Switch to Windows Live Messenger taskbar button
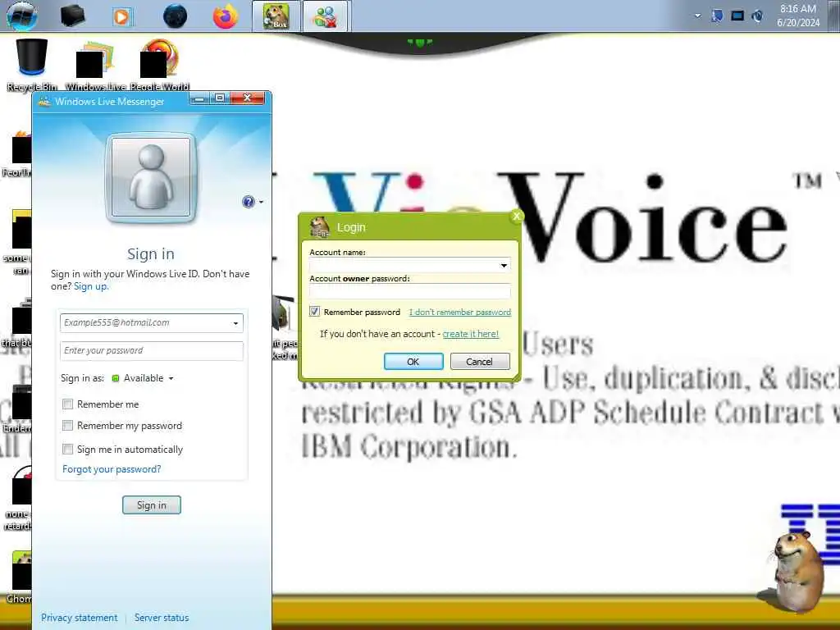 [326, 16]
